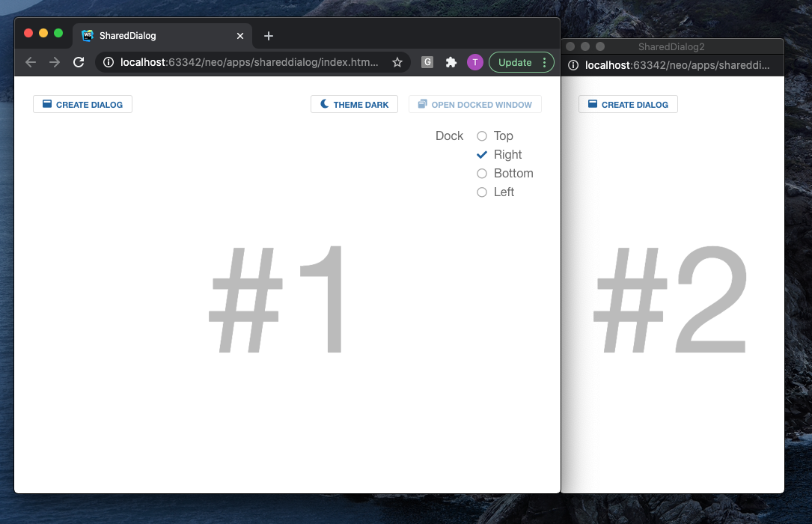Click the browser back arrow
The image size is (812, 524).
[x=31, y=62]
